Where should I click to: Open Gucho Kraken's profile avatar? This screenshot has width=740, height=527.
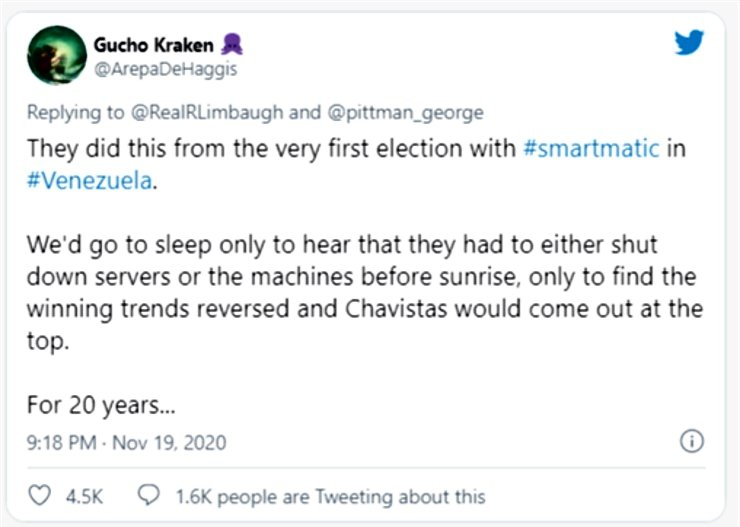[x=56, y=56]
